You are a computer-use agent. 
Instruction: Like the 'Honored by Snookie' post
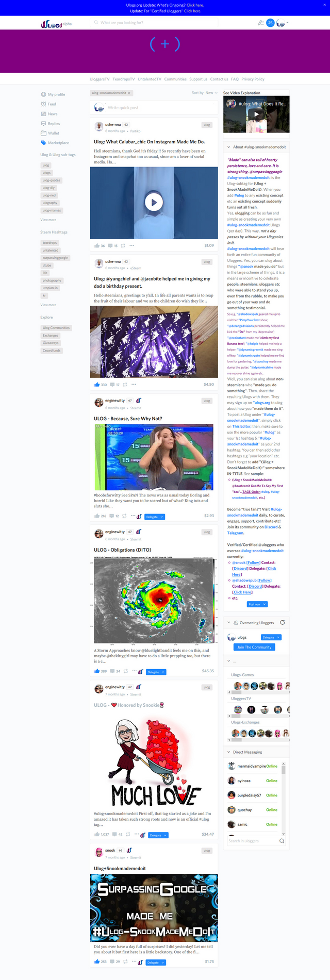coord(97,834)
